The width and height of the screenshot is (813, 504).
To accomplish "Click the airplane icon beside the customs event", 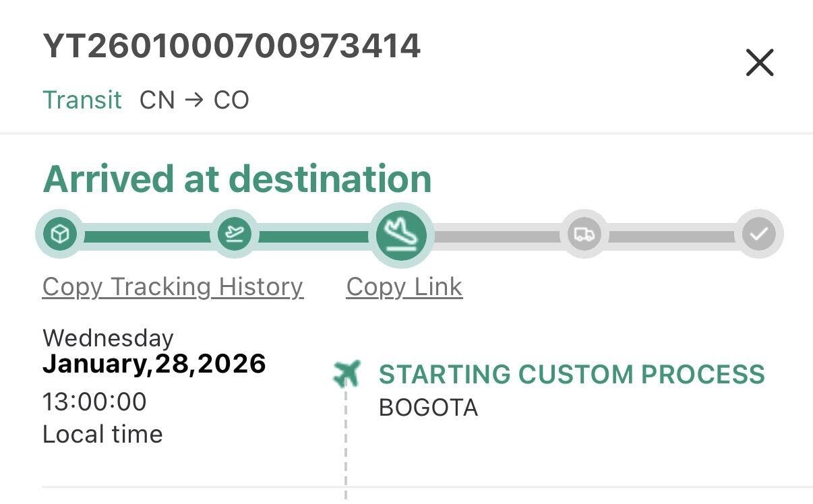I will [347, 373].
